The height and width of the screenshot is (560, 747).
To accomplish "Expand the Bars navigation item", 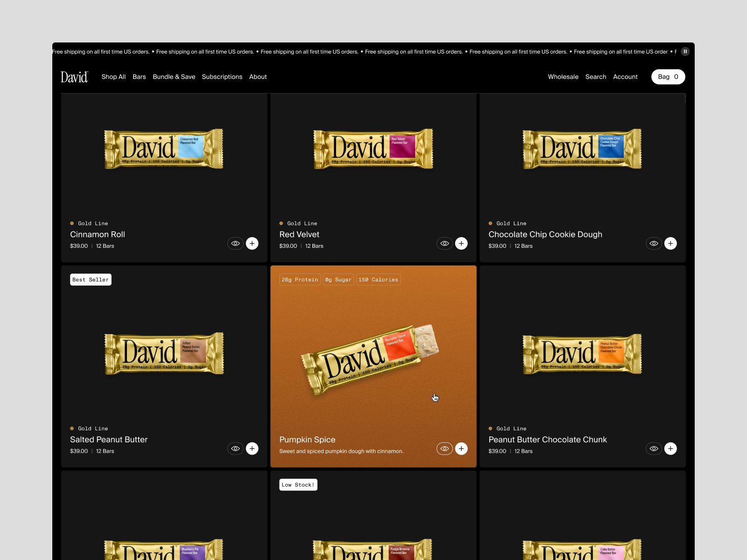I will pos(139,77).
